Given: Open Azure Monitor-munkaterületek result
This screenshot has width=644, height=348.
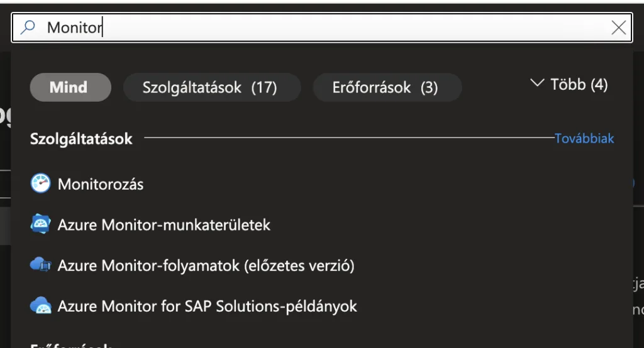Looking at the screenshot, I should point(164,225).
